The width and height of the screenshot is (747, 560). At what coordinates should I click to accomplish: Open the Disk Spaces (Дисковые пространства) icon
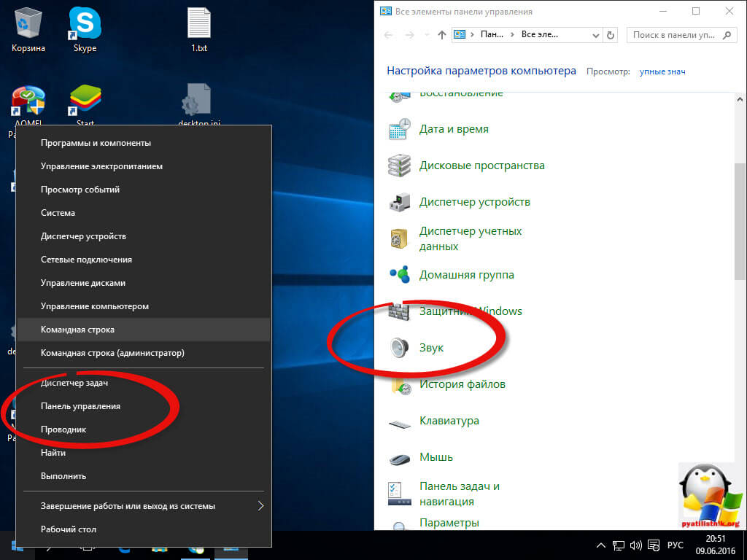tap(399, 166)
